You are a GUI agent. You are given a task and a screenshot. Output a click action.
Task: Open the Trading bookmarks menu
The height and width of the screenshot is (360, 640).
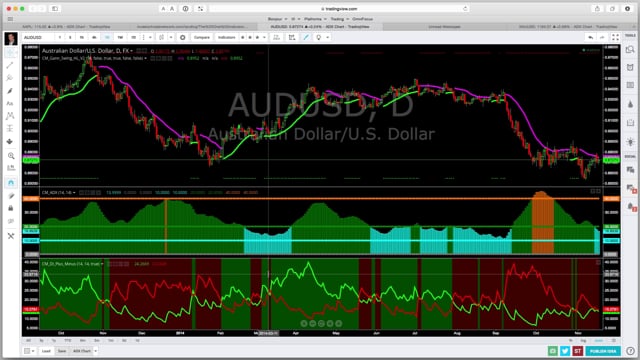[339, 19]
